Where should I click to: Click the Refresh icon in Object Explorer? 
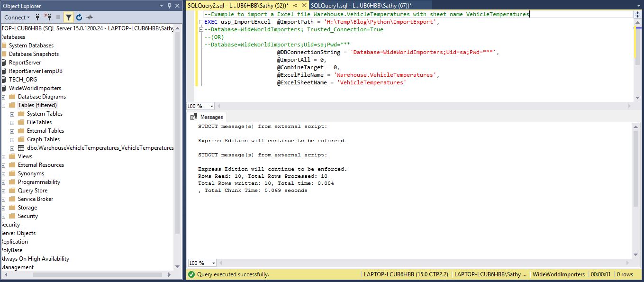coord(79,18)
